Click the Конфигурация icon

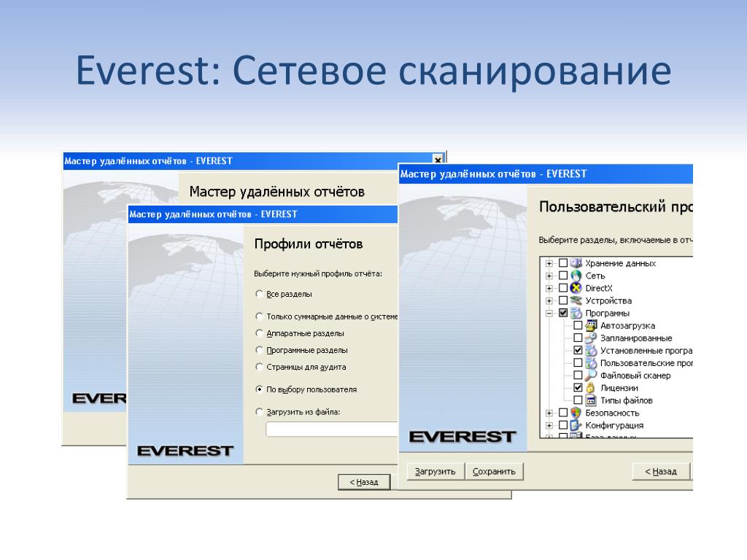(576, 425)
